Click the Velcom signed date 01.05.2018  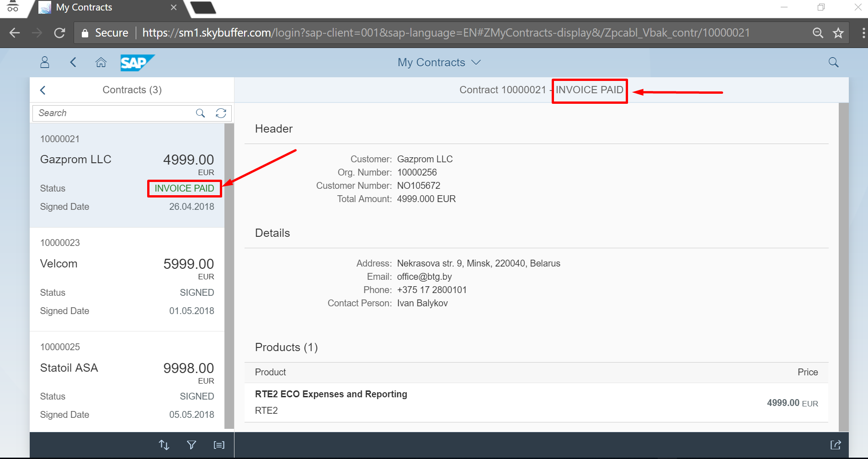(192, 311)
